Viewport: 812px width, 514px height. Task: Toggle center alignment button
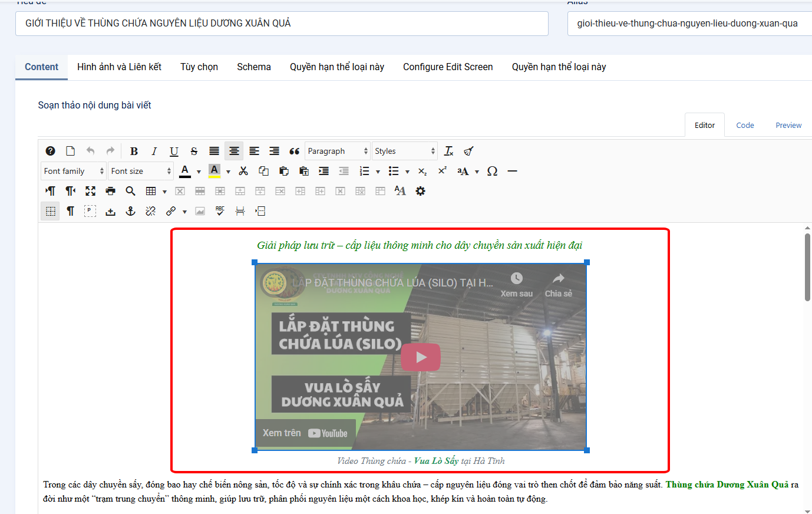[234, 151]
